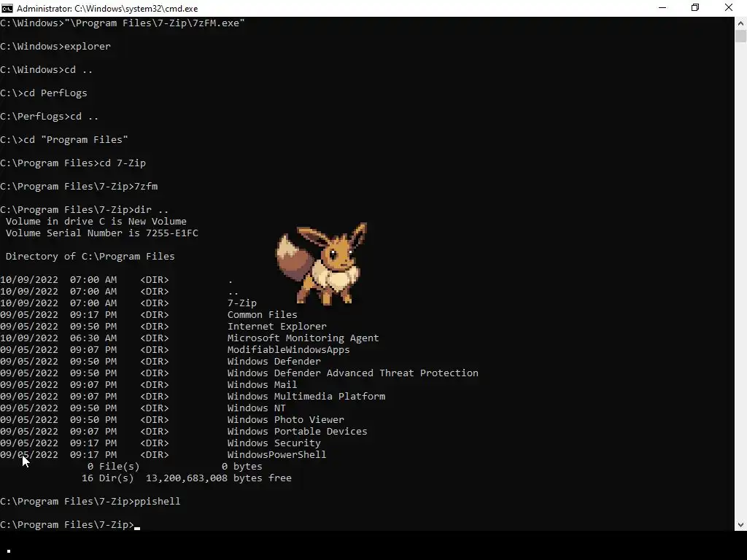
Task: Click the '7-Zip' directory entry
Action: point(242,303)
